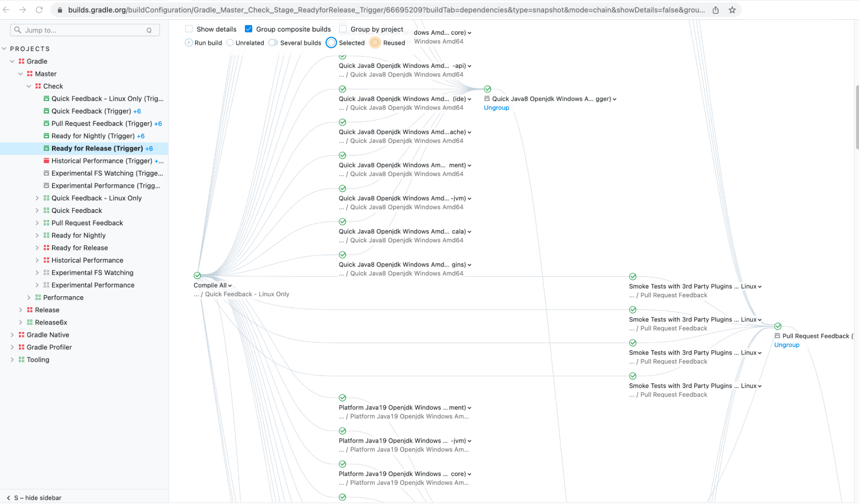Image resolution: width=859 pixels, height=504 pixels.
Task: Enable the Show details checkbox
Action: (x=189, y=28)
